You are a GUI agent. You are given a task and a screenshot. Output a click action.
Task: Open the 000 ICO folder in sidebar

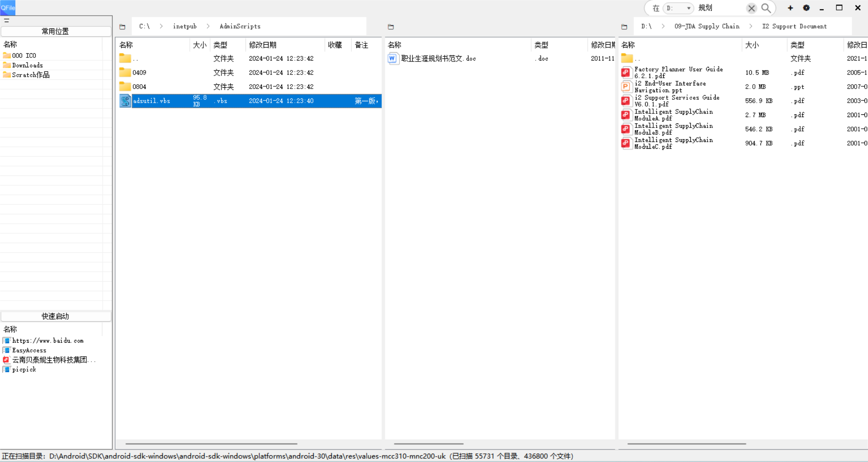(x=24, y=56)
